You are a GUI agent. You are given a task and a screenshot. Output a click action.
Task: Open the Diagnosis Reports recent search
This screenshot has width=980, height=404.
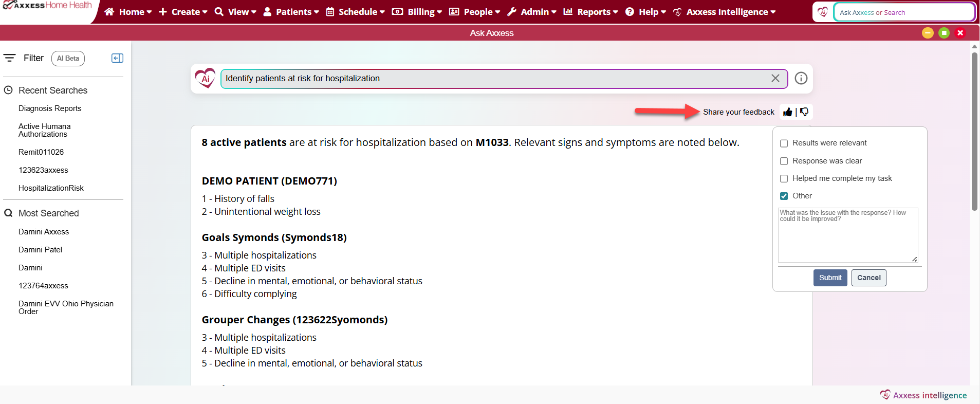[x=50, y=108]
